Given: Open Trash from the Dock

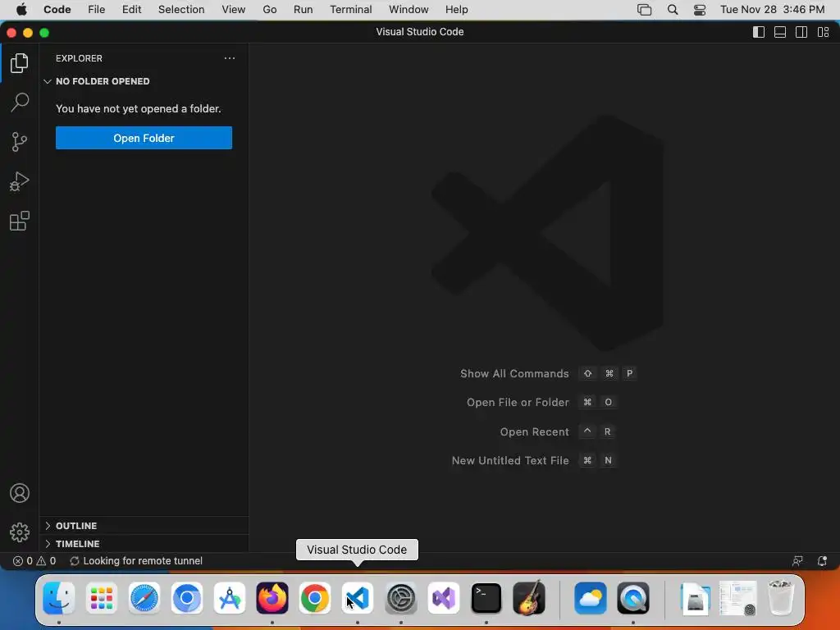Looking at the screenshot, I should pos(781,598).
